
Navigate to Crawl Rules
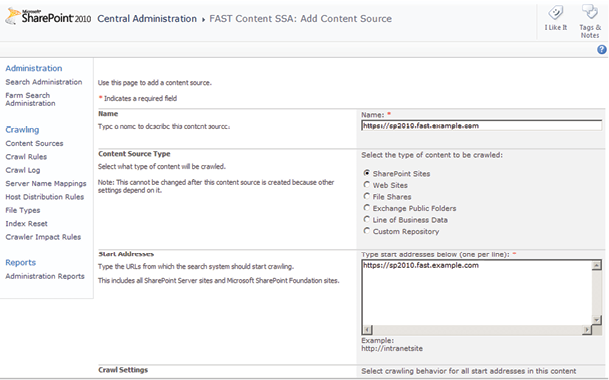[26, 157]
